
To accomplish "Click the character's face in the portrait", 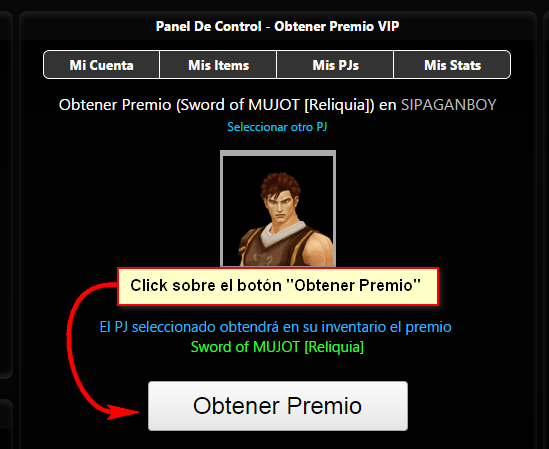I will coord(282,207).
